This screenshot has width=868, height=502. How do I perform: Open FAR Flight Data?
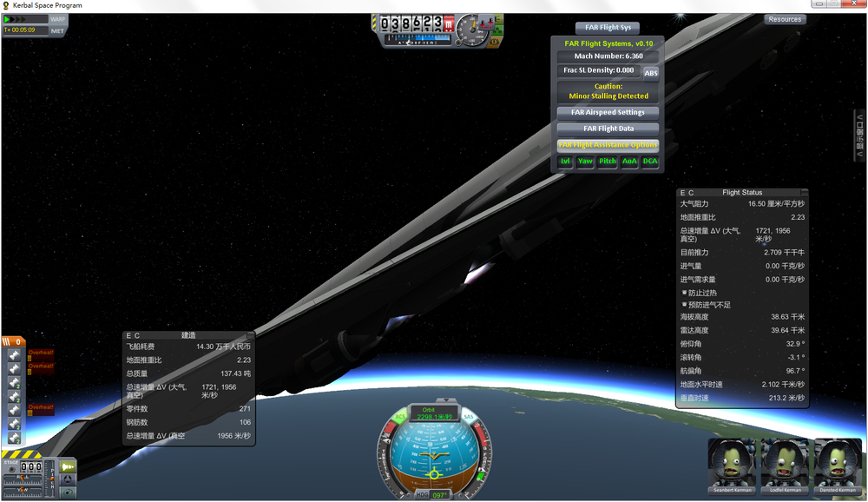pyautogui.click(x=608, y=129)
